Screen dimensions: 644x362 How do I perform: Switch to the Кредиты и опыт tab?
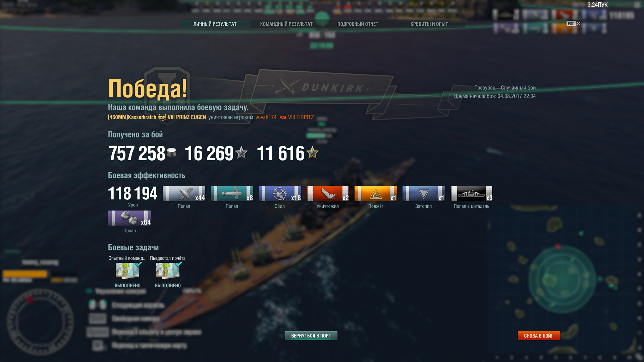point(429,24)
